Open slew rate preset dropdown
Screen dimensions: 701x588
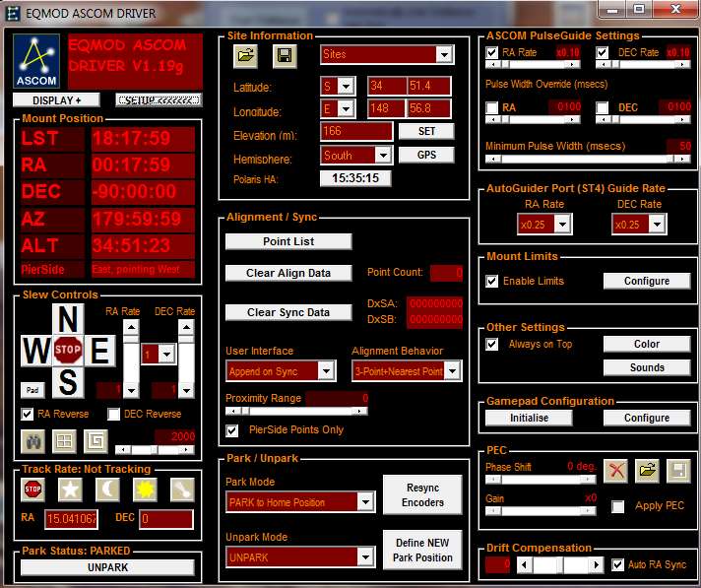click(166, 355)
